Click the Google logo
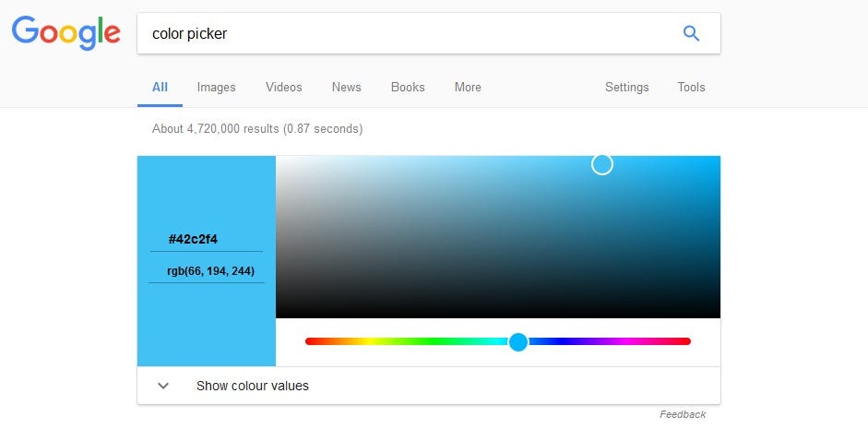The width and height of the screenshot is (868, 429). (65, 33)
